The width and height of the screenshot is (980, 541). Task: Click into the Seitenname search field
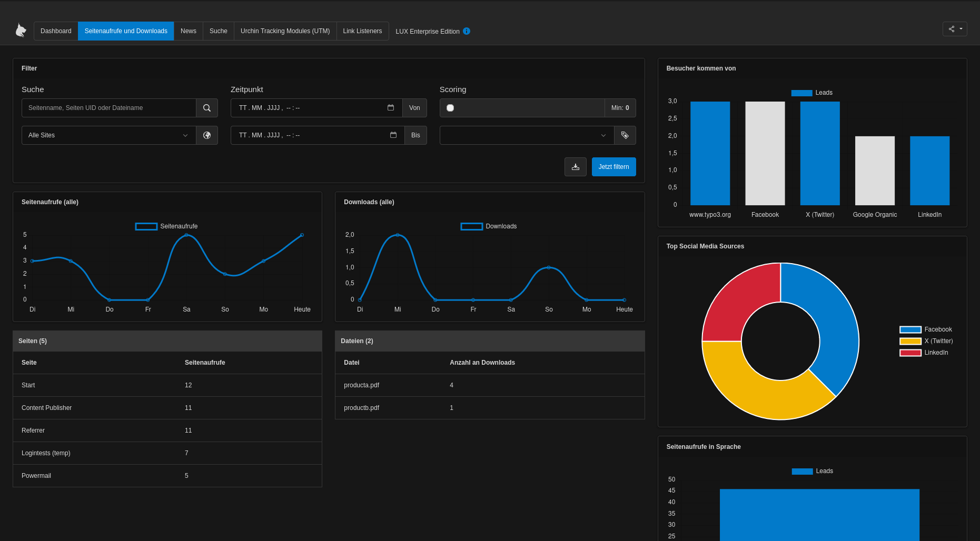click(108, 108)
